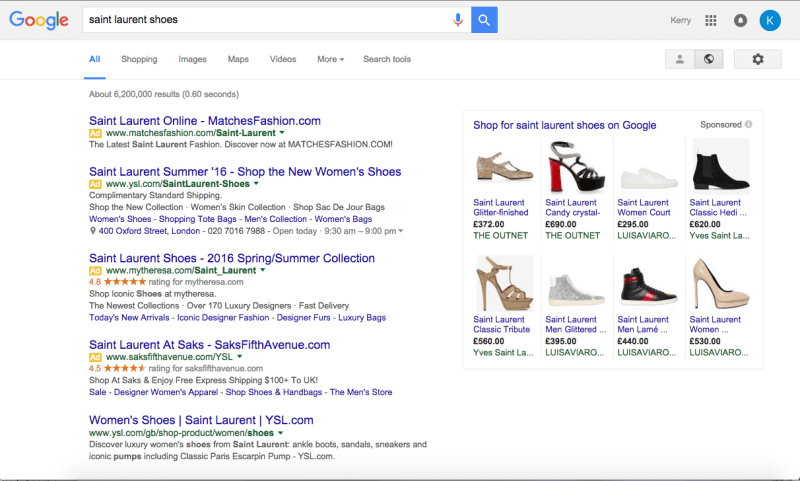Switch to the Shopping tab
800x481 pixels.
[139, 59]
